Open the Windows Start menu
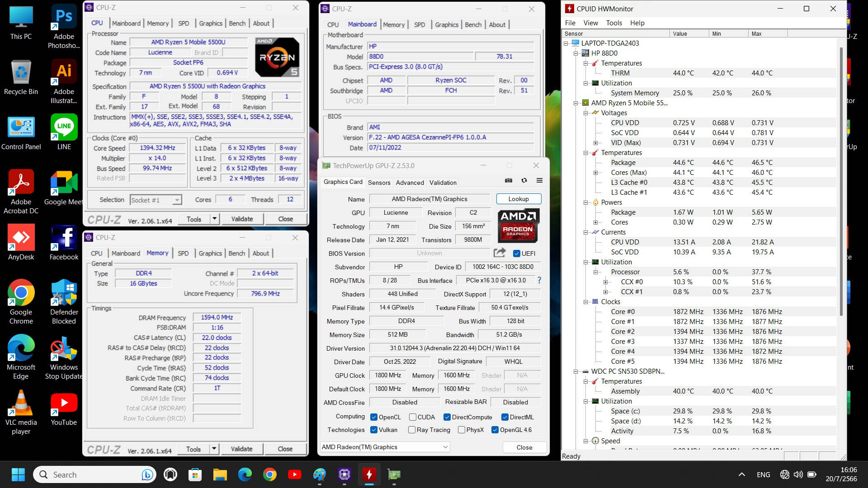Viewport: 868px width, 488px height. point(18,474)
